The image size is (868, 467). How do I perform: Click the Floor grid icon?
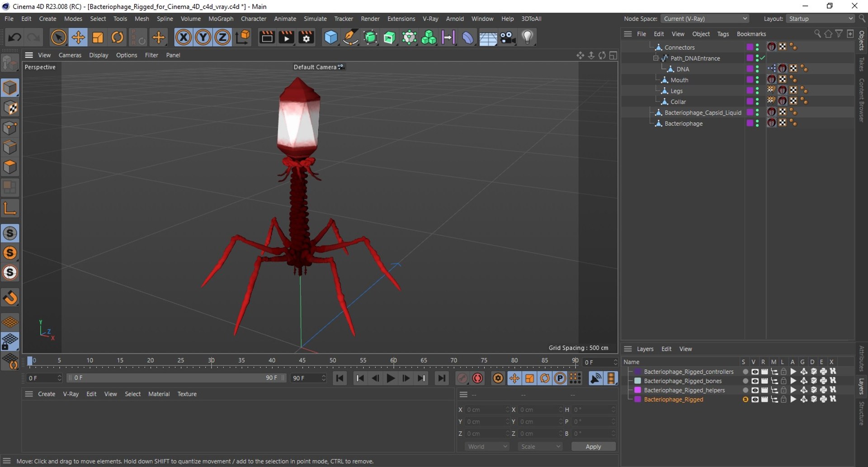coord(488,38)
